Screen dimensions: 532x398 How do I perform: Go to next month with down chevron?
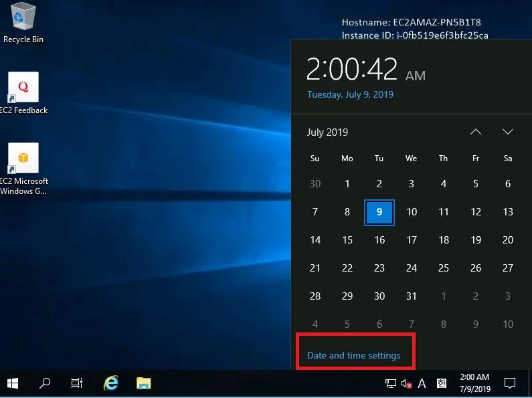tap(507, 132)
